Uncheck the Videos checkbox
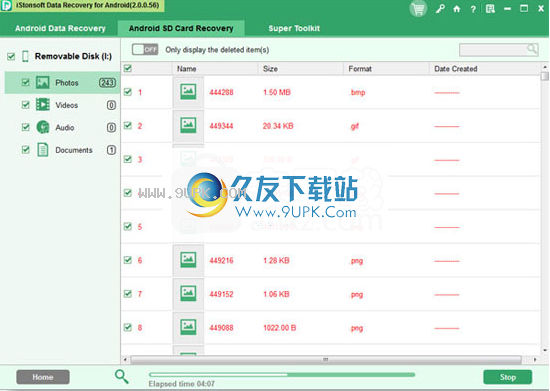This screenshot has height=391, width=550. tap(25, 105)
